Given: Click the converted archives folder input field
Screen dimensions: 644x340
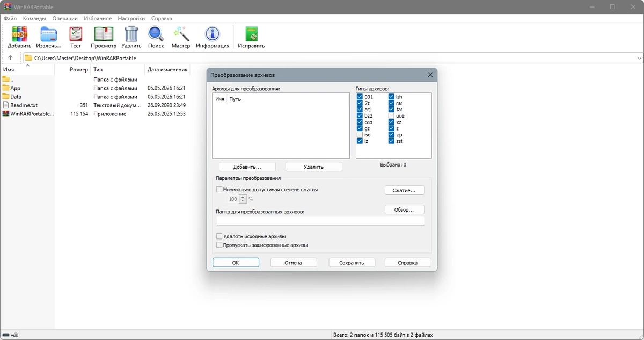Looking at the screenshot, I should pyautogui.click(x=320, y=220).
